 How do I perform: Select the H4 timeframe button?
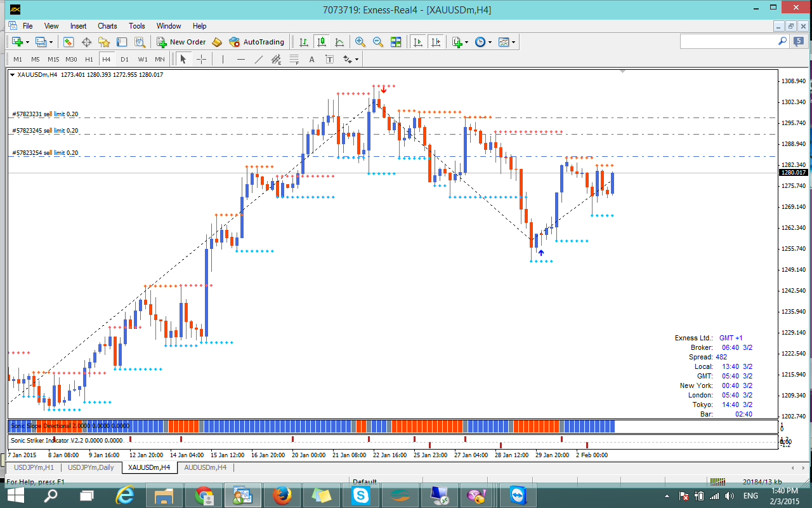pos(107,59)
